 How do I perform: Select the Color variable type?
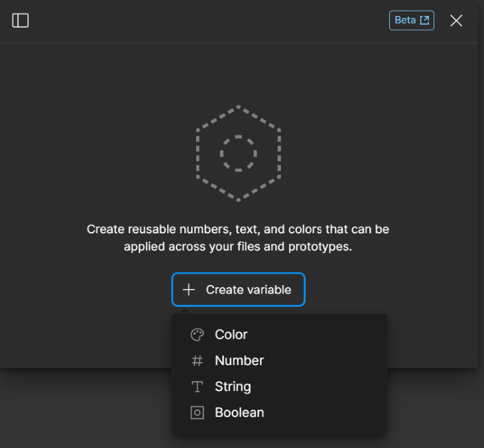[x=231, y=335]
